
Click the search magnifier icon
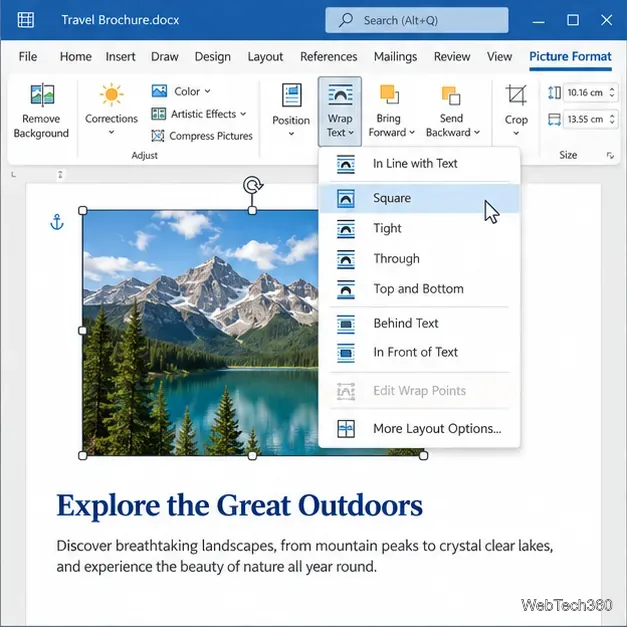point(345,20)
